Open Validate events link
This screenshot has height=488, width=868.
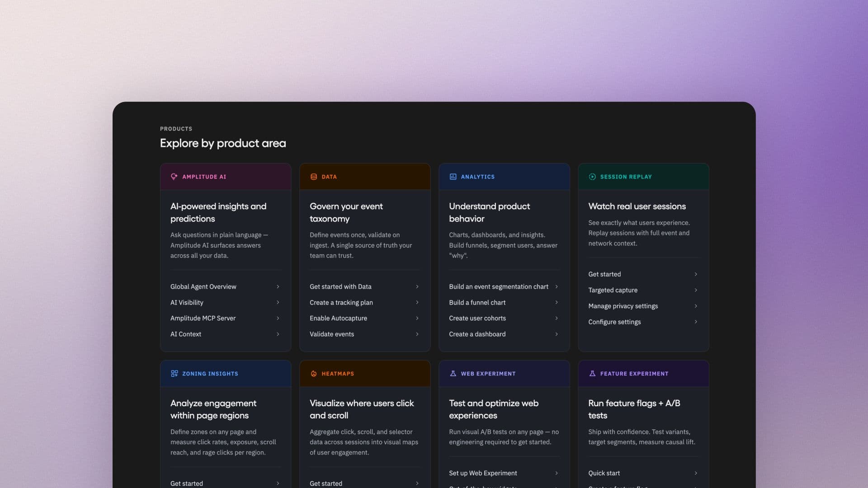pyautogui.click(x=365, y=334)
